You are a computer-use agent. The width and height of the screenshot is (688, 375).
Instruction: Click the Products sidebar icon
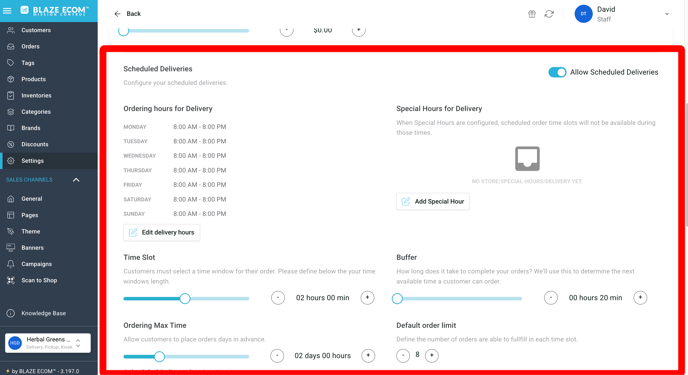[11, 79]
